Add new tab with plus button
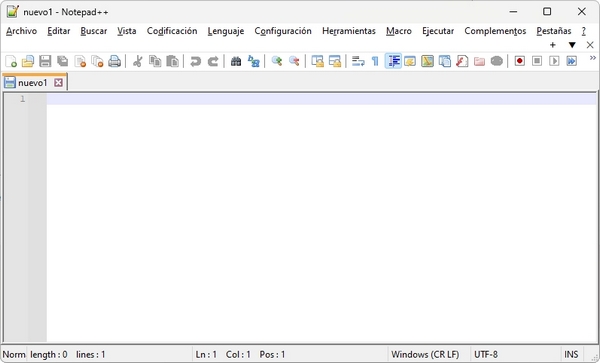Viewport: 600px width, 363px height. (553, 45)
